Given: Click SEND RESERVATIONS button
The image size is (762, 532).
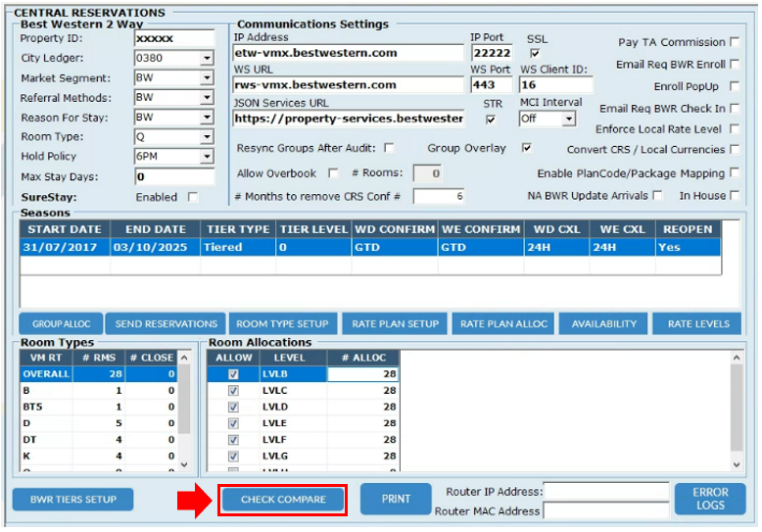Looking at the screenshot, I should (x=166, y=324).
